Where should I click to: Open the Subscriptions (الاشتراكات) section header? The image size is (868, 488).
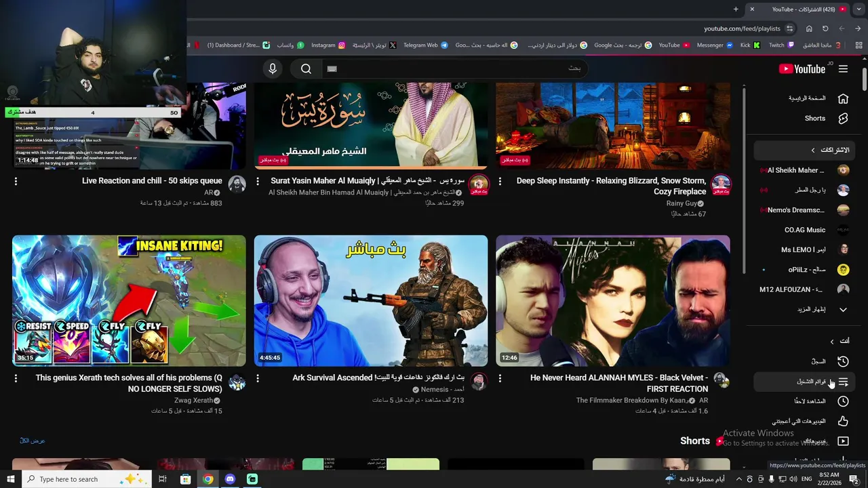(x=804, y=150)
